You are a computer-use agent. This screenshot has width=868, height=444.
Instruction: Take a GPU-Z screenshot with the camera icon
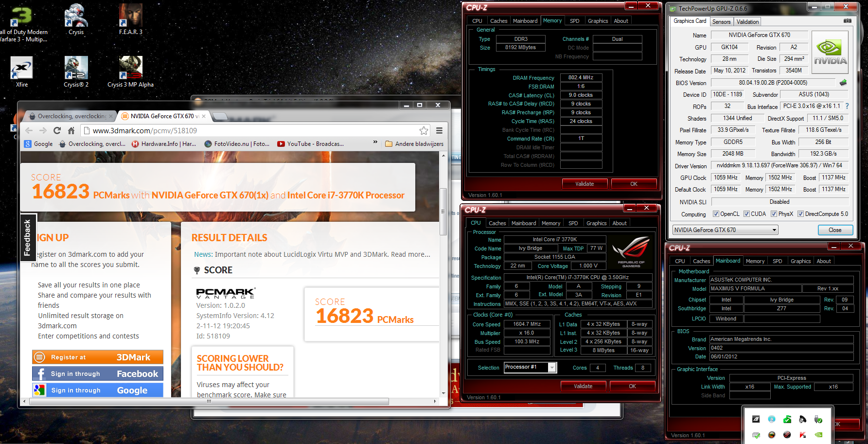coord(848,21)
